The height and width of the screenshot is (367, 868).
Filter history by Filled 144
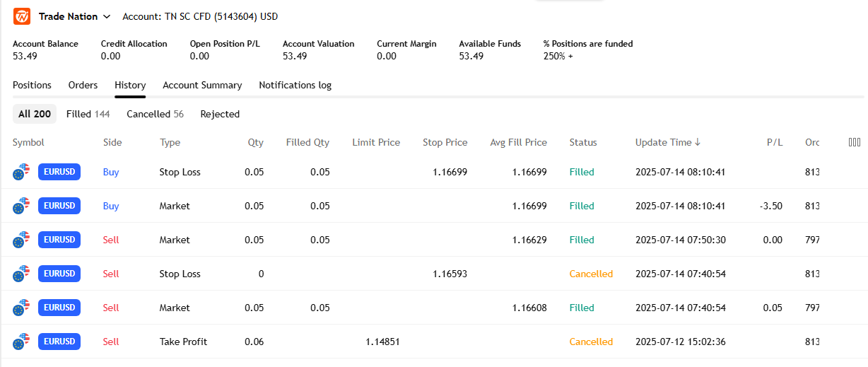tap(88, 114)
